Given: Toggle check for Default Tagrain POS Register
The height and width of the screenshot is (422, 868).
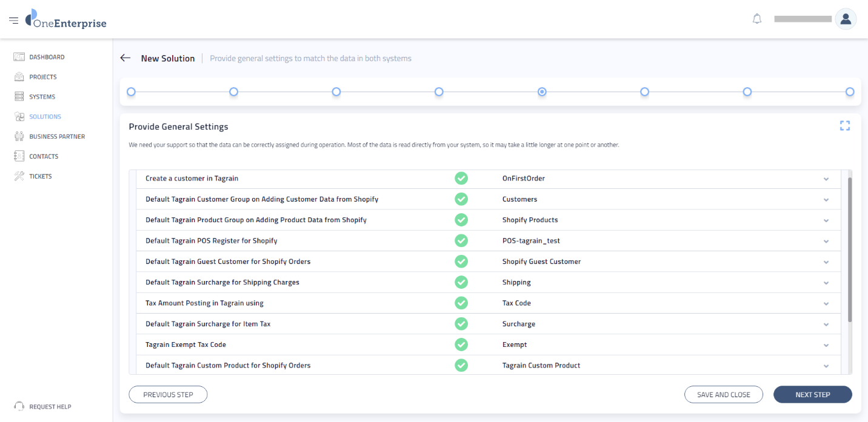Looking at the screenshot, I should click(461, 240).
